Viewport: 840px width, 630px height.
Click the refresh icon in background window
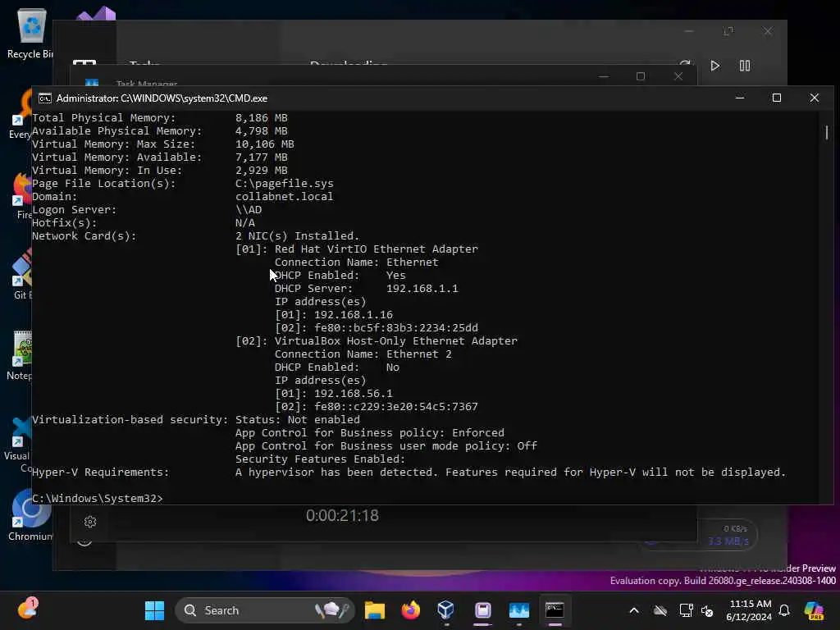point(685,64)
